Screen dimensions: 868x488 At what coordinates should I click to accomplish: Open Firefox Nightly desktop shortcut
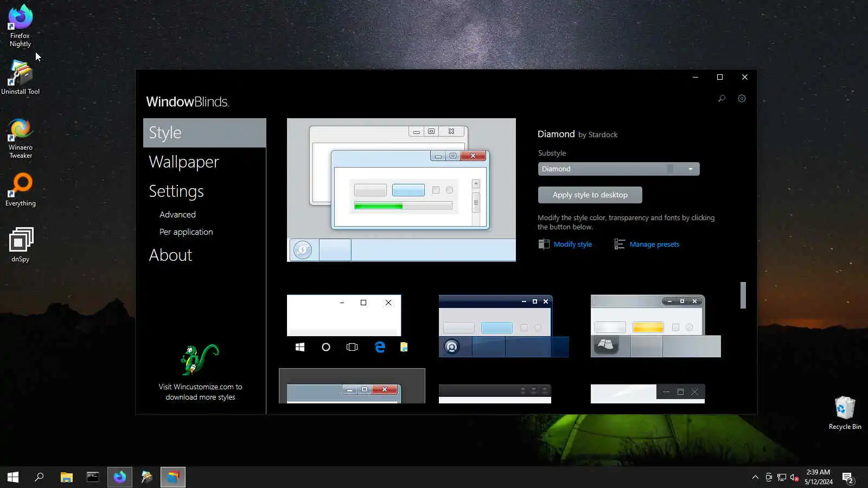pos(20,26)
